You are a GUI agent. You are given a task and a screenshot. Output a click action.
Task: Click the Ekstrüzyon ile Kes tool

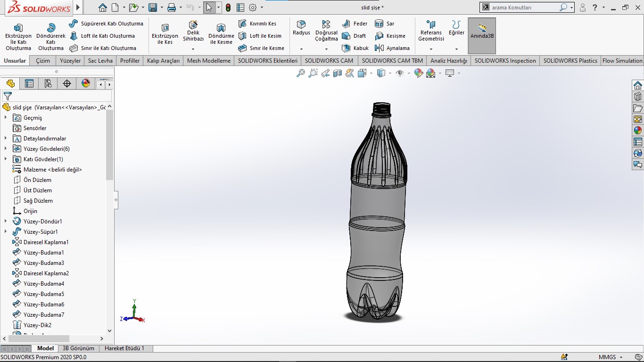(165, 34)
